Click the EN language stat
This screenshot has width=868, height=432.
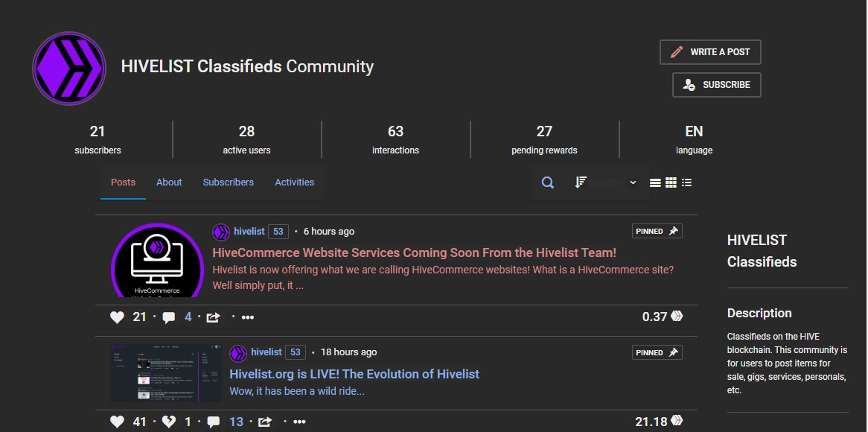point(694,139)
